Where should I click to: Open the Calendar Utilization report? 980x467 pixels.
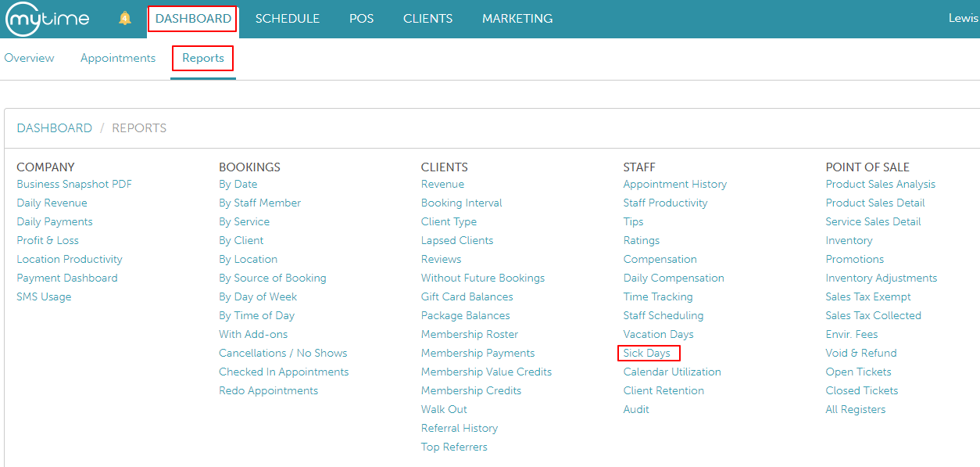click(x=672, y=372)
